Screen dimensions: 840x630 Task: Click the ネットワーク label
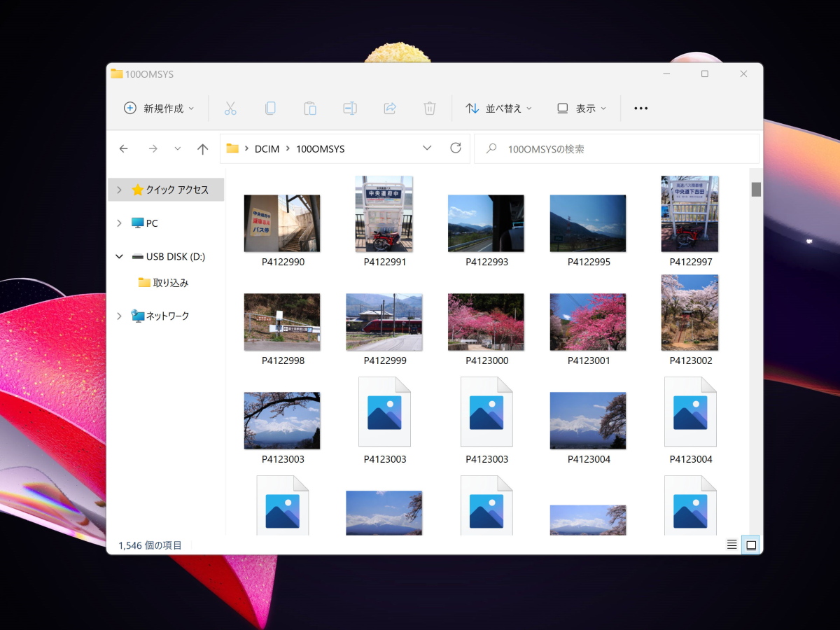coord(168,316)
